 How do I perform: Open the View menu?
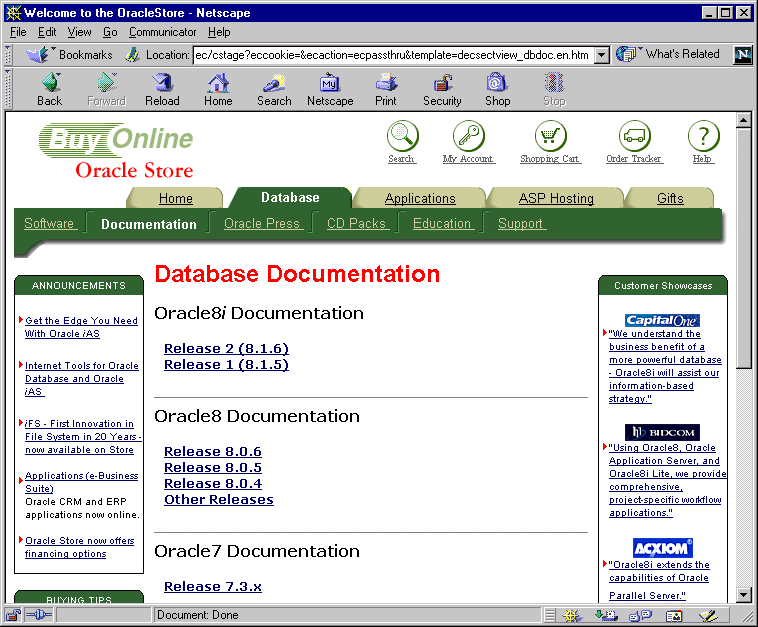pos(79,32)
